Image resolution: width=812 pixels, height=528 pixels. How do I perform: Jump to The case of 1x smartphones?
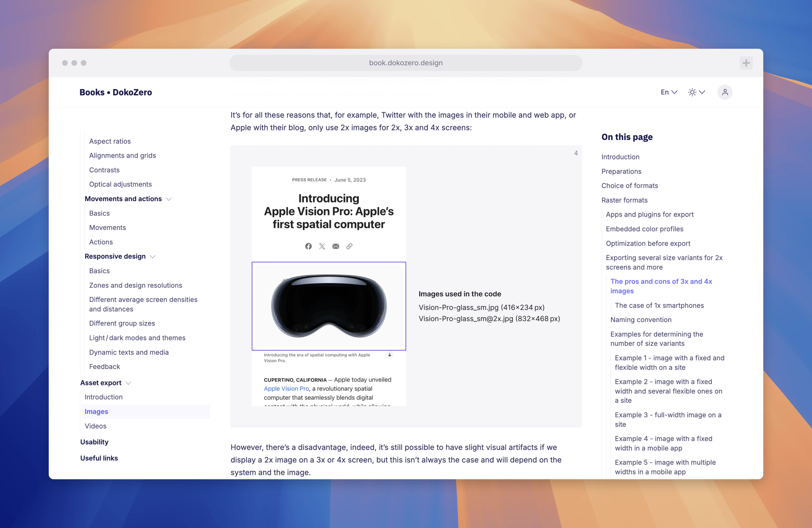click(659, 305)
